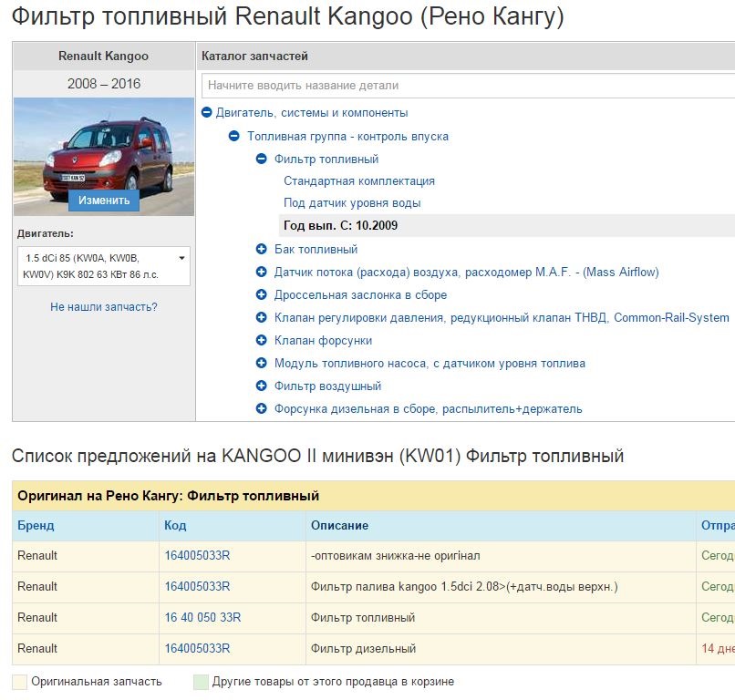Screen dimensions: 735x700
Task: Open the Датчик потока (расхода) воздуха link
Action: click(x=466, y=272)
